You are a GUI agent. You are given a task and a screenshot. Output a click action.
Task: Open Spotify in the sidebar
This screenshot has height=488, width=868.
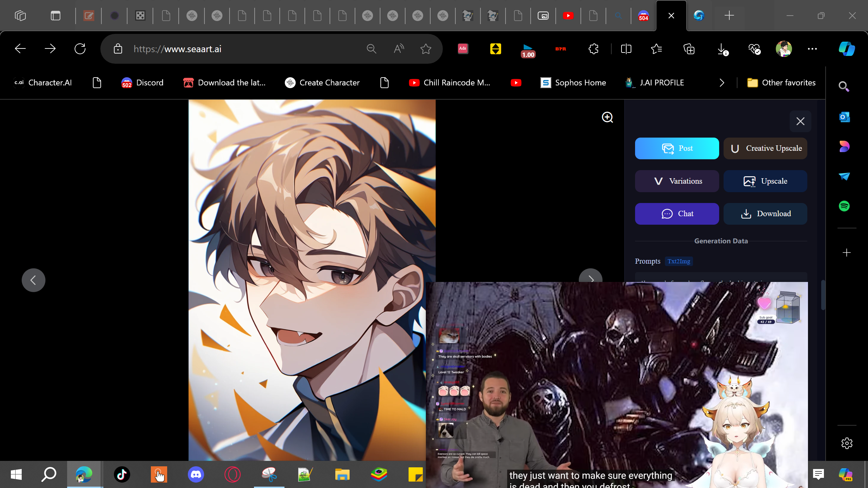[x=844, y=206]
